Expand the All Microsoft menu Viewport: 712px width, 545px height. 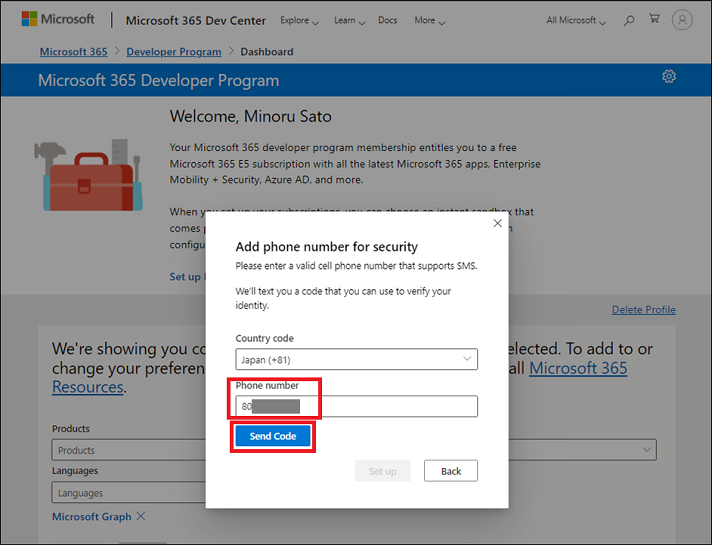[x=576, y=20]
